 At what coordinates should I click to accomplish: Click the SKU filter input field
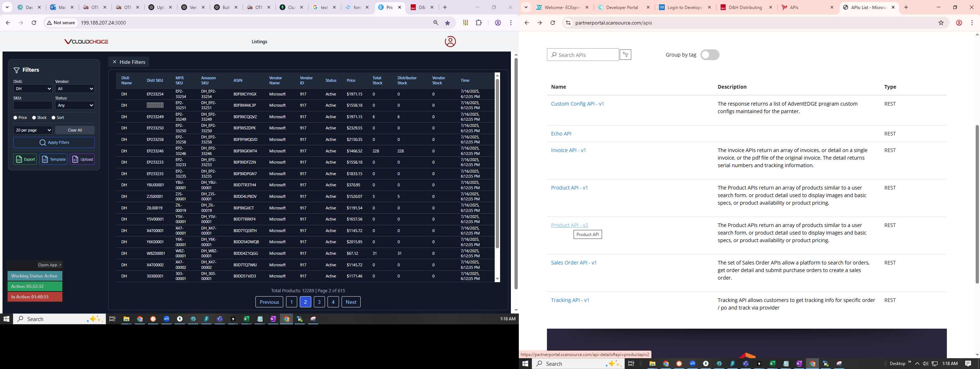point(33,105)
